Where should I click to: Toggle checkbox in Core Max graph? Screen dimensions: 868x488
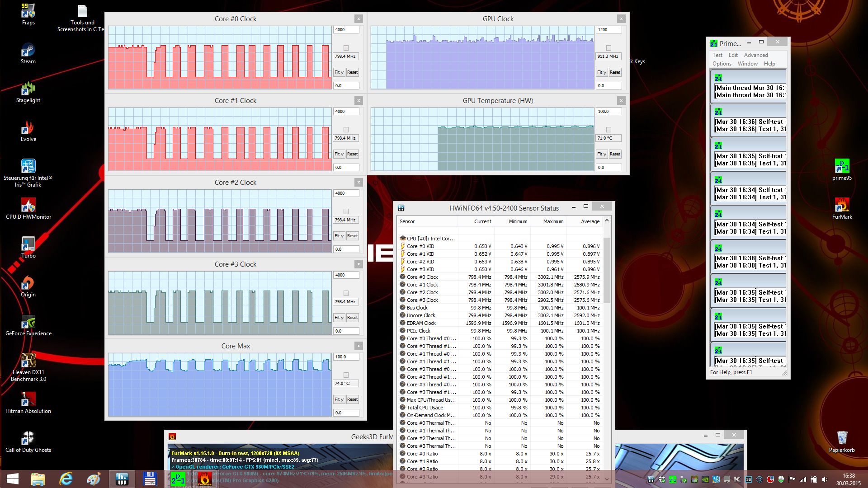(x=346, y=375)
